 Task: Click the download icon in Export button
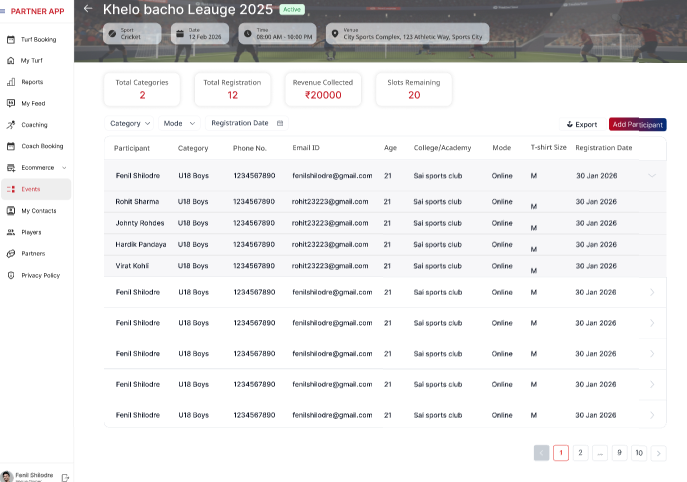(x=570, y=124)
